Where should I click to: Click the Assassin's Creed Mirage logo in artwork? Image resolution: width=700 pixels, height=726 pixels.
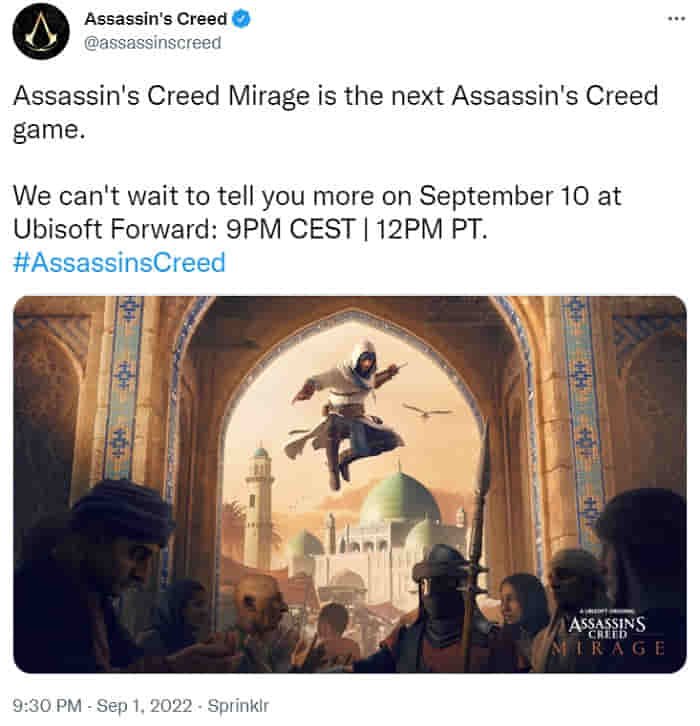point(607,632)
